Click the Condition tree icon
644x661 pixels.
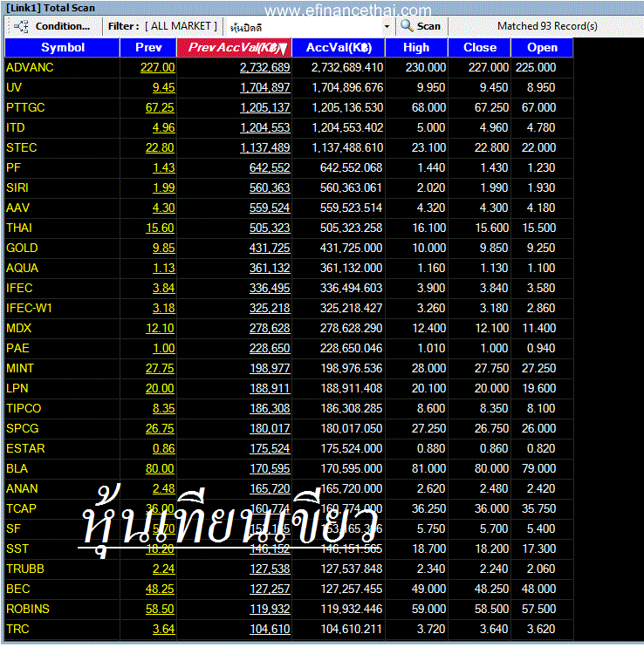[x=21, y=26]
